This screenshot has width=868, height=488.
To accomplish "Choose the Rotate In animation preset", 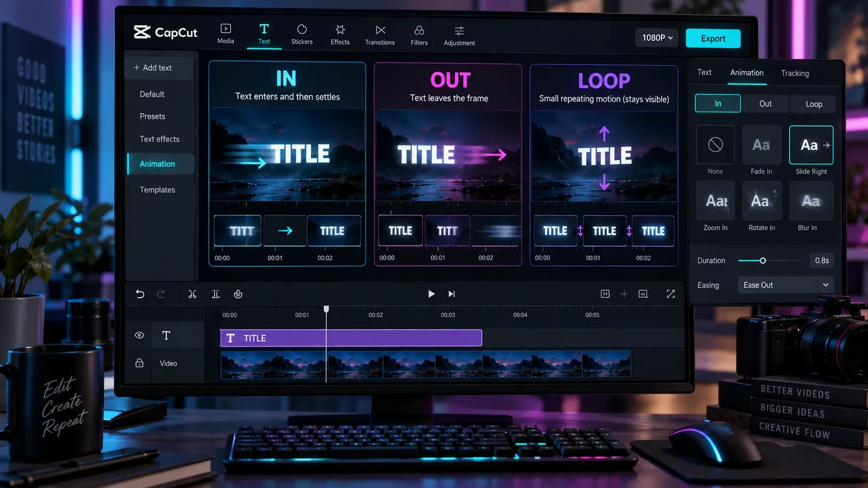I will (x=762, y=201).
